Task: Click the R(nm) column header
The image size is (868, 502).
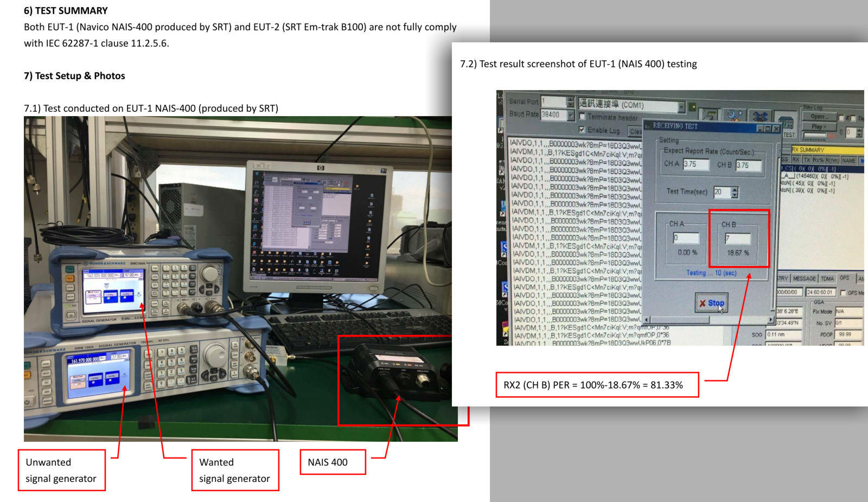Action: point(832,161)
